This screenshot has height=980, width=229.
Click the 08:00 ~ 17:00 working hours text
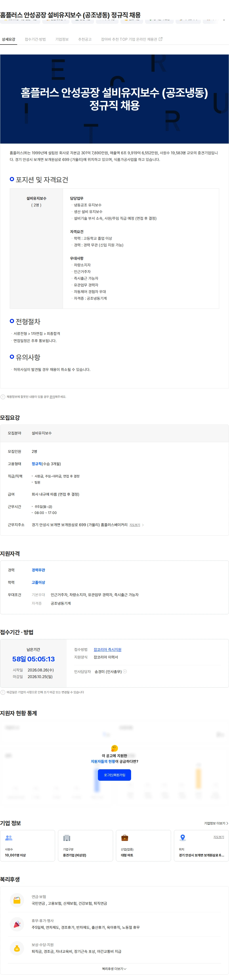tap(45, 513)
